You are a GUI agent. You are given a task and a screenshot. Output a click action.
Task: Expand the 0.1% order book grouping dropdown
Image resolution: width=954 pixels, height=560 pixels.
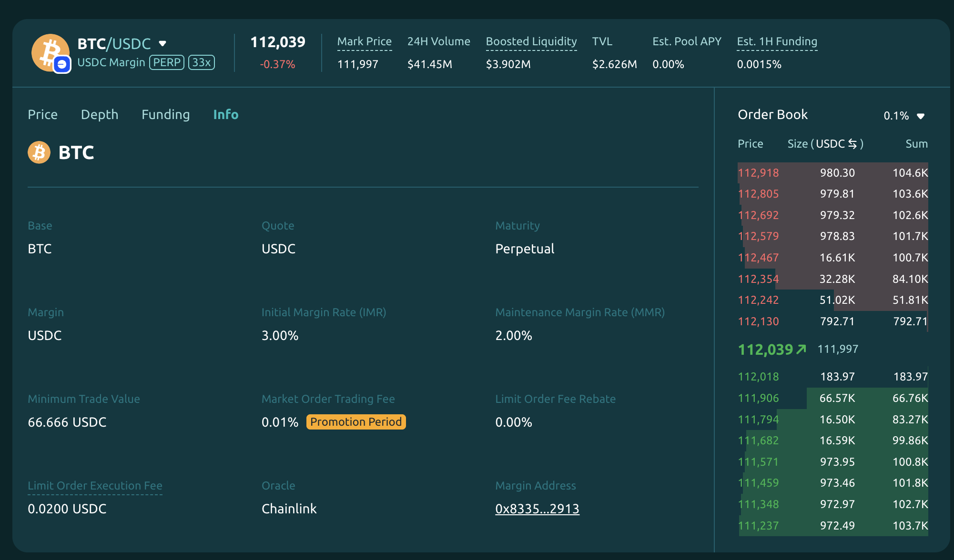click(921, 116)
